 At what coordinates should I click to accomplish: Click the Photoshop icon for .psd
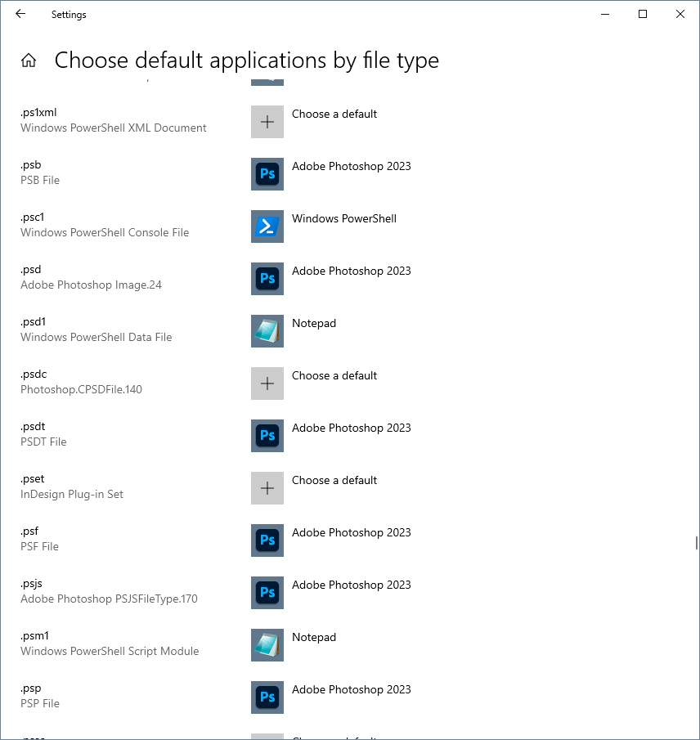pyautogui.click(x=267, y=279)
